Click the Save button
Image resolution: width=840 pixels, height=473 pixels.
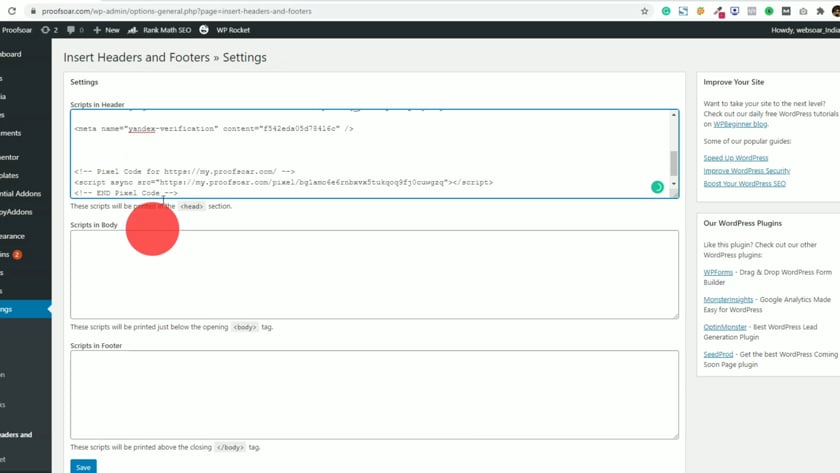84,467
